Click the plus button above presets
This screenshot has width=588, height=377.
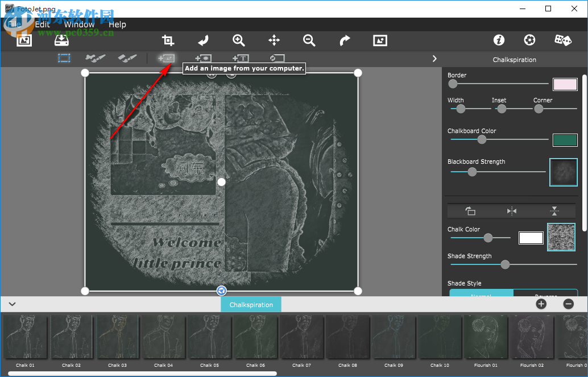[x=541, y=304]
